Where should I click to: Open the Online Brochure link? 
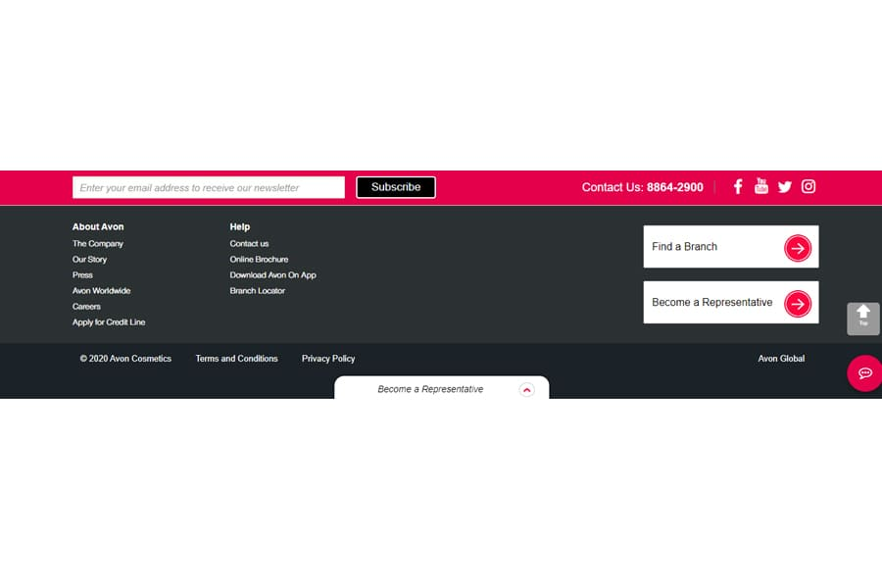pyautogui.click(x=259, y=260)
